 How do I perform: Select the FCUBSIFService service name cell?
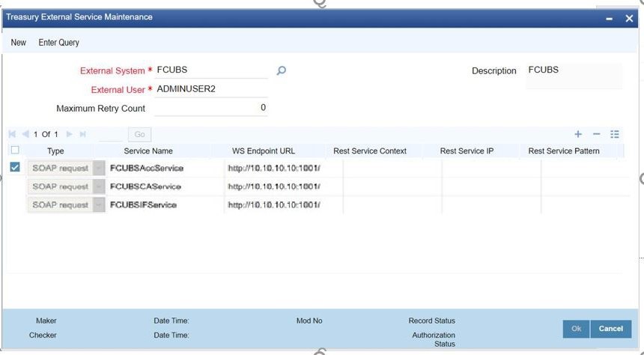coord(164,204)
